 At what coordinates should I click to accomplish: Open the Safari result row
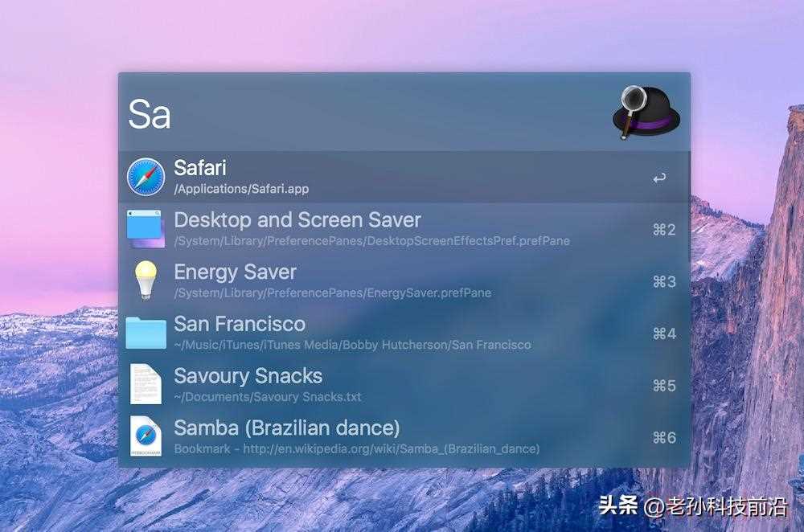[x=404, y=177]
